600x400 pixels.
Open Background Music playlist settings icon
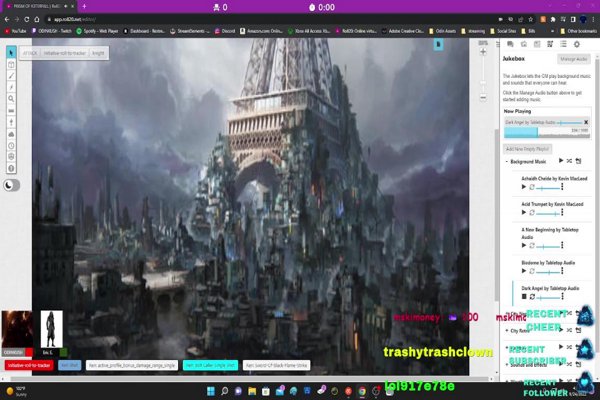click(x=578, y=161)
